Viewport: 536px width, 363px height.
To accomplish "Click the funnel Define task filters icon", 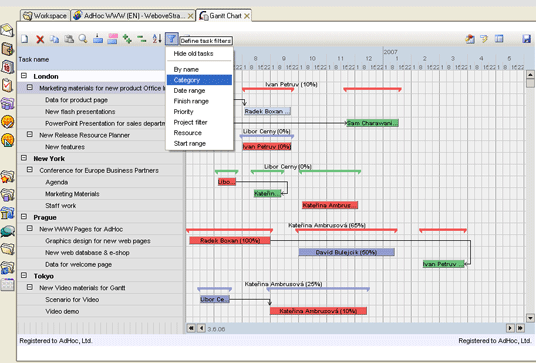I will pyautogui.click(x=172, y=39).
